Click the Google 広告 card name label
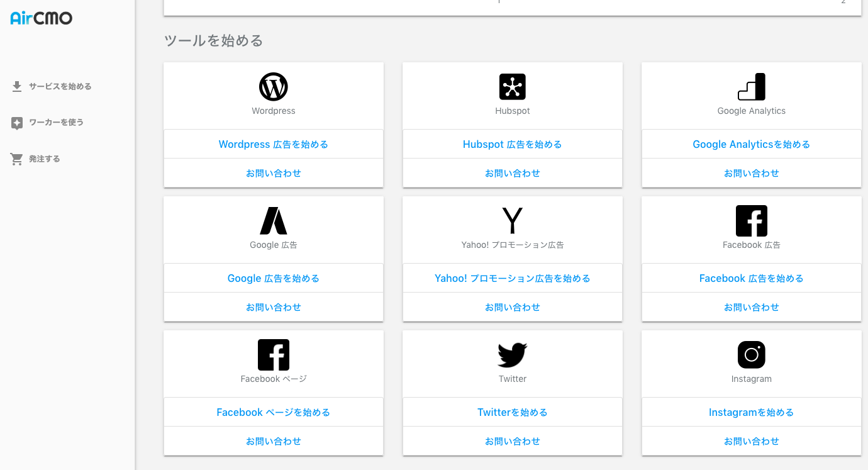 [x=274, y=245]
